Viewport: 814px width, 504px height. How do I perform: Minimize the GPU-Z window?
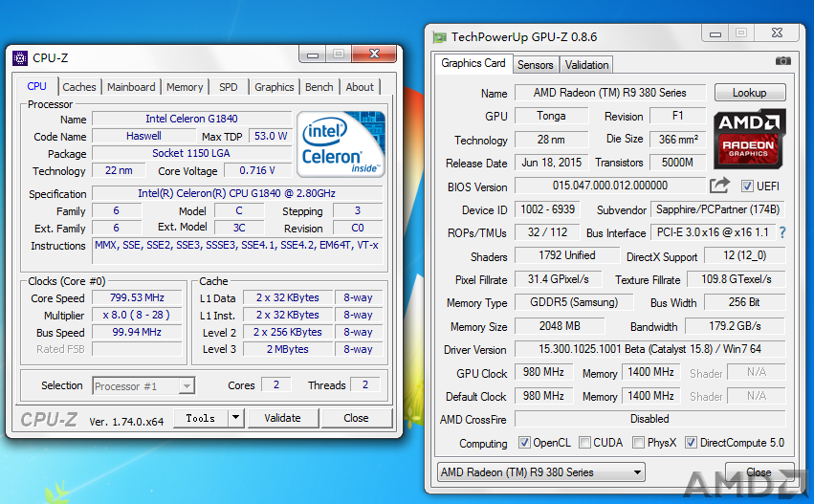pyautogui.click(x=715, y=33)
